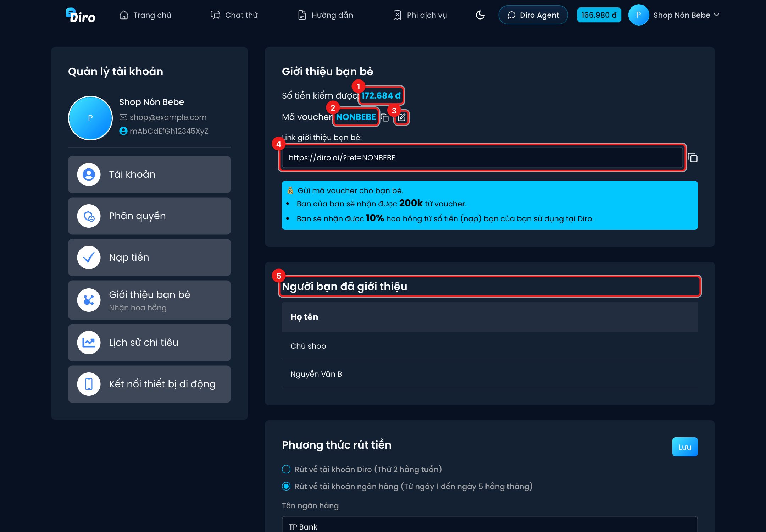766x532 pixels.
Task: Open Chat thử in navbar
Action: [234, 15]
